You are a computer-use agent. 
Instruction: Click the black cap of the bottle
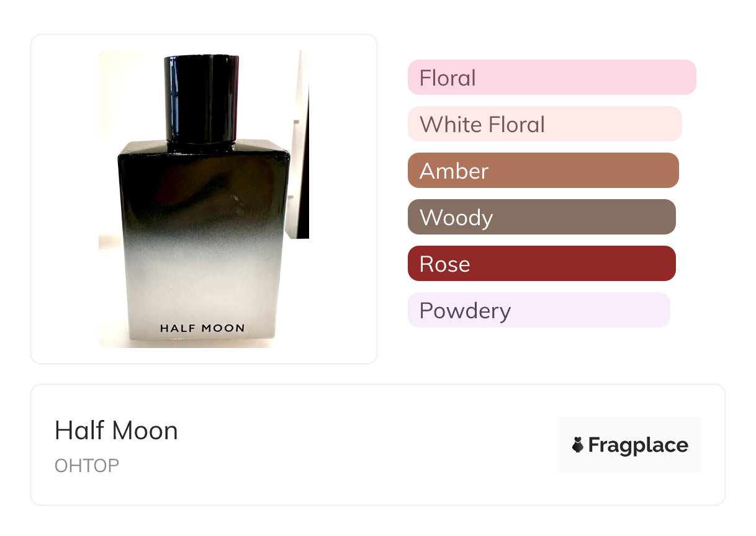(202, 98)
